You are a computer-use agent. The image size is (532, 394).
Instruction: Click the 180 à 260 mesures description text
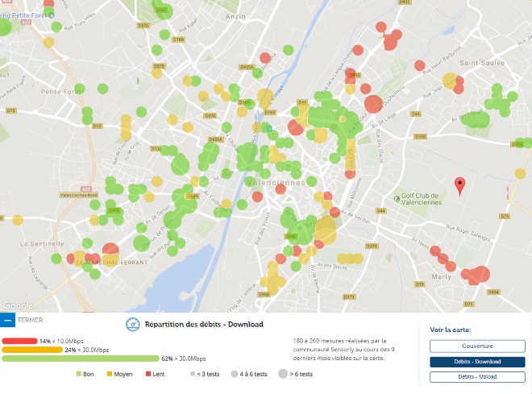click(x=343, y=349)
